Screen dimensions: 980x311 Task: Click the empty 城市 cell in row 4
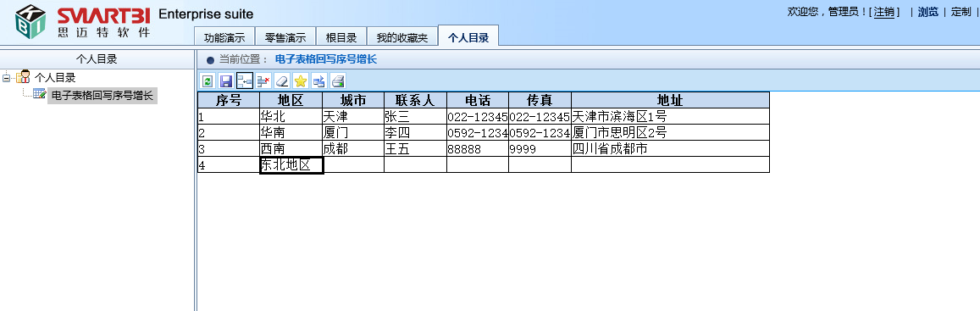point(353,165)
